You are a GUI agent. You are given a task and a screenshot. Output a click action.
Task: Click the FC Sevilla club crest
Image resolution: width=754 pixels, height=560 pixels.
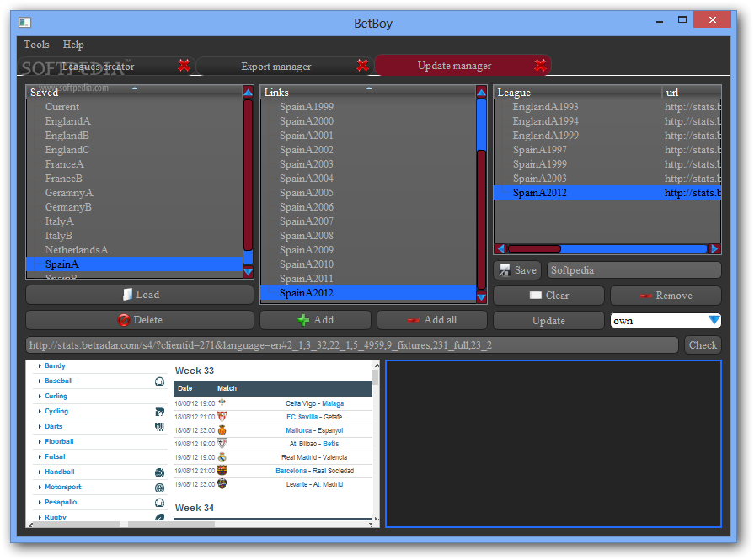222,416
